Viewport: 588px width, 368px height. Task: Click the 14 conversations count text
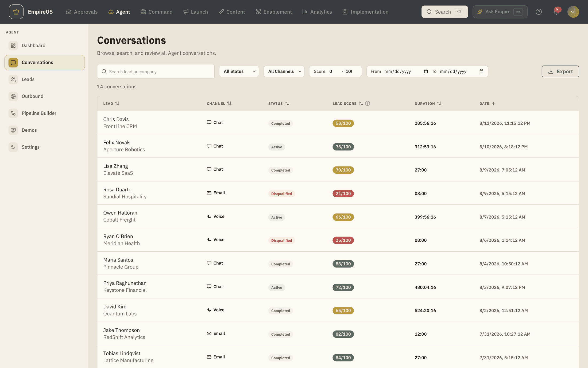[x=117, y=87]
